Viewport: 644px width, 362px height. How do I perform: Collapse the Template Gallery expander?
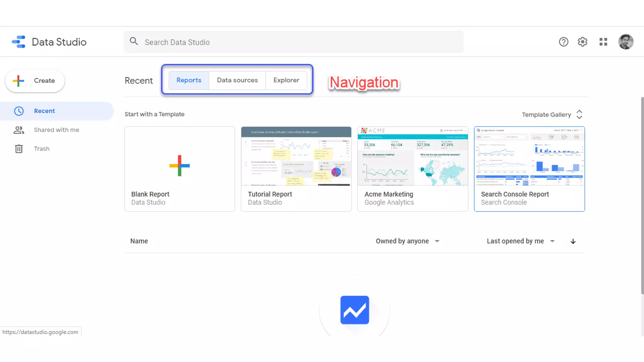pyautogui.click(x=579, y=114)
